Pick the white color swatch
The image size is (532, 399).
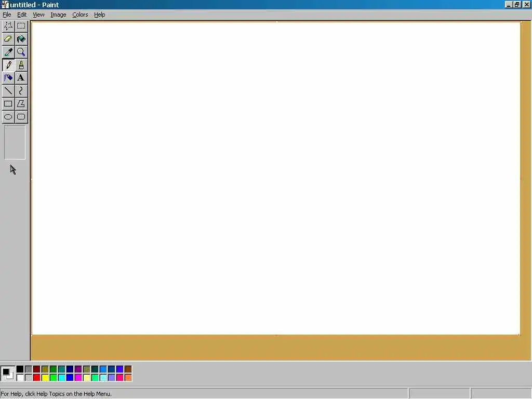point(20,378)
